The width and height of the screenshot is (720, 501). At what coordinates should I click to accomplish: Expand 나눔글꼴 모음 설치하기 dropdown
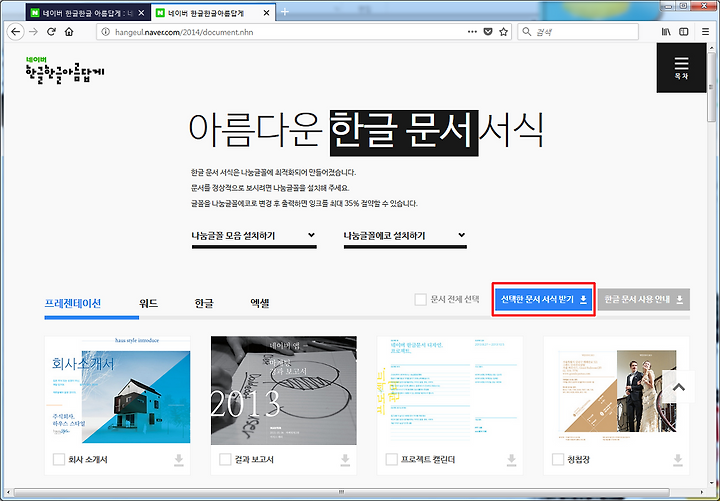[254, 237]
